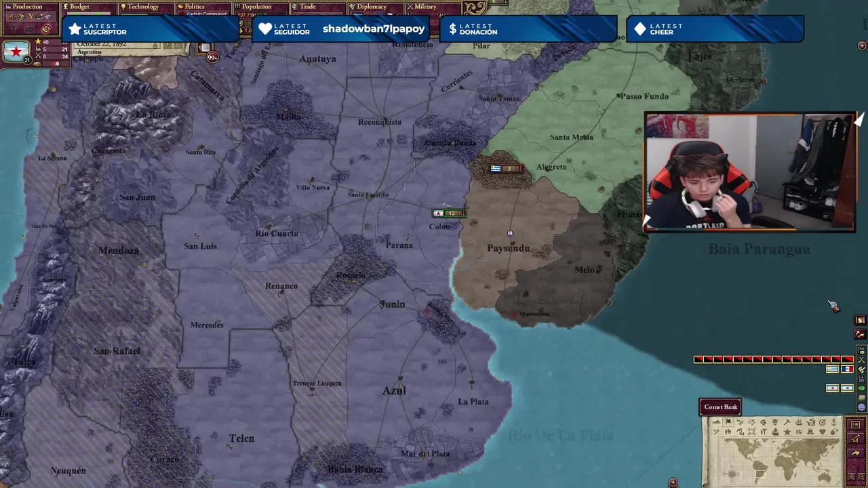Open the Military tab
Viewport: 868px width, 488px height.
tap(425, 7)
